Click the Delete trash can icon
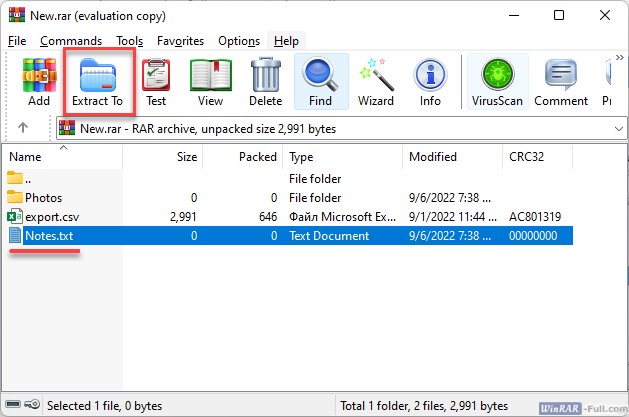 (x=265, y=82)
